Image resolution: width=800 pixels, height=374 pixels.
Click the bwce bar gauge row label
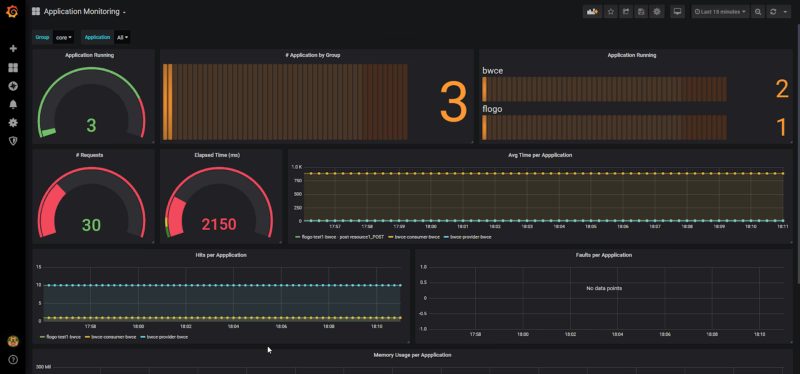click(x=493, y=71)
